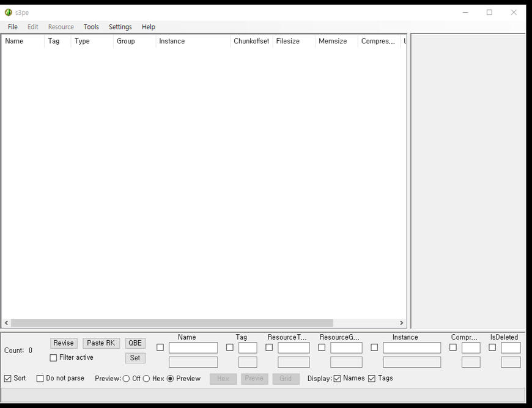The width and height of the screenshot is (532, 408).
Task: Enable the Filter active checkbox
Action: click(x=53, y=358)
